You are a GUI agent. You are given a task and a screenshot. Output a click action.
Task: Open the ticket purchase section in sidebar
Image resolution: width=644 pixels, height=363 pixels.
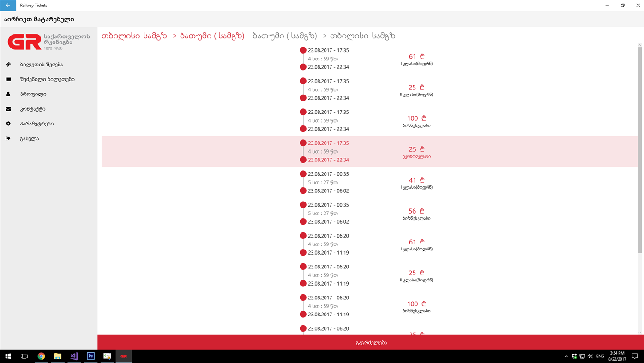(x=41, y=64)
